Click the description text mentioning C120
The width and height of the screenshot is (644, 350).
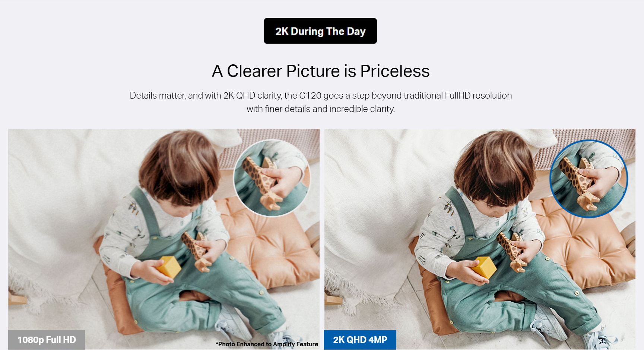[321, 102]
